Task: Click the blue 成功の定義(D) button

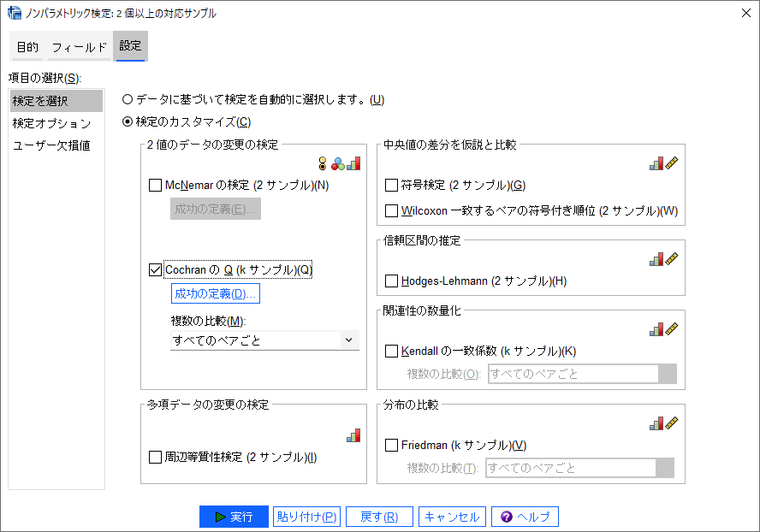Action: [215, 294]
